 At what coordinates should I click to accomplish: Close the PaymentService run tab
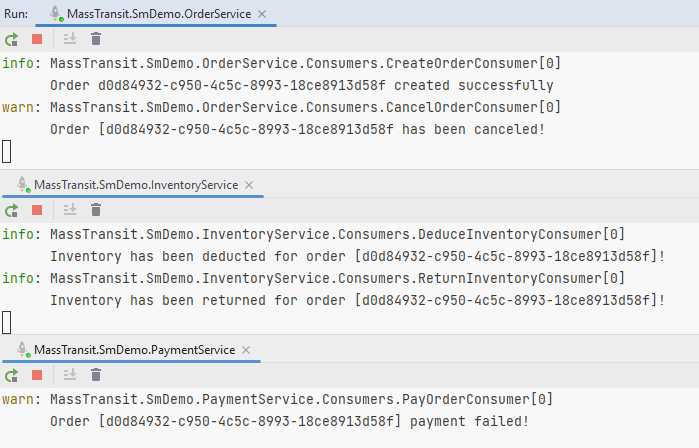point(246,350)
